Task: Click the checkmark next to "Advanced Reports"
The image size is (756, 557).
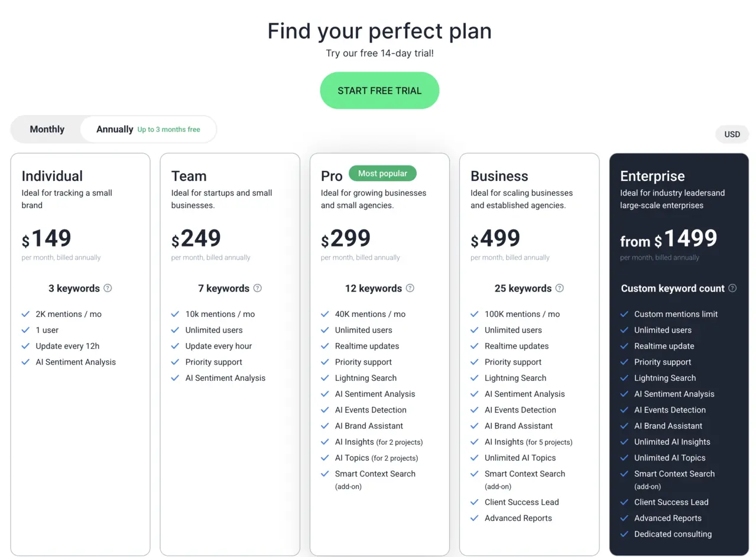Action: coord(475,518)
